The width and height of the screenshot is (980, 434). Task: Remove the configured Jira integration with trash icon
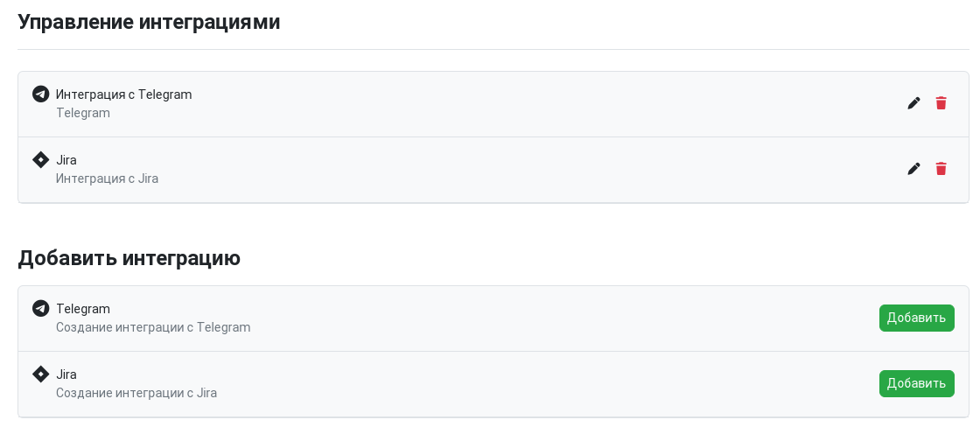click(x=941, y=169)
